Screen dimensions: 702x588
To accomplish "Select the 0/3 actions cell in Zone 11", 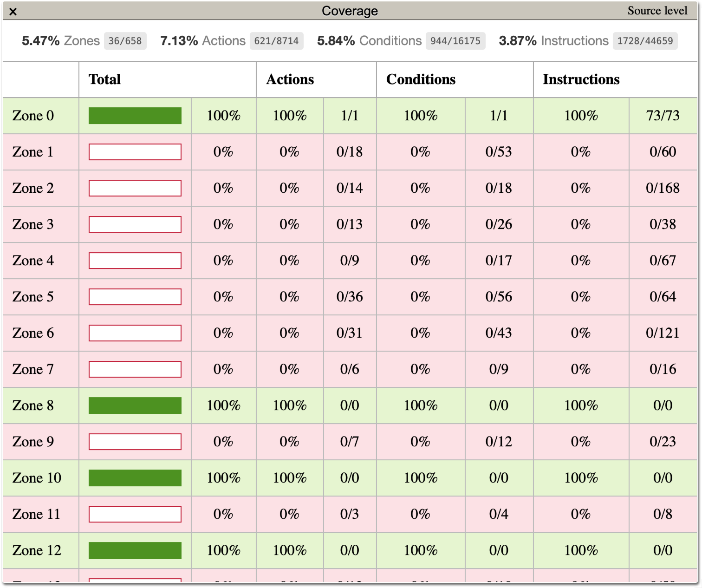I will pyautogui.click(x=350, y=514).
